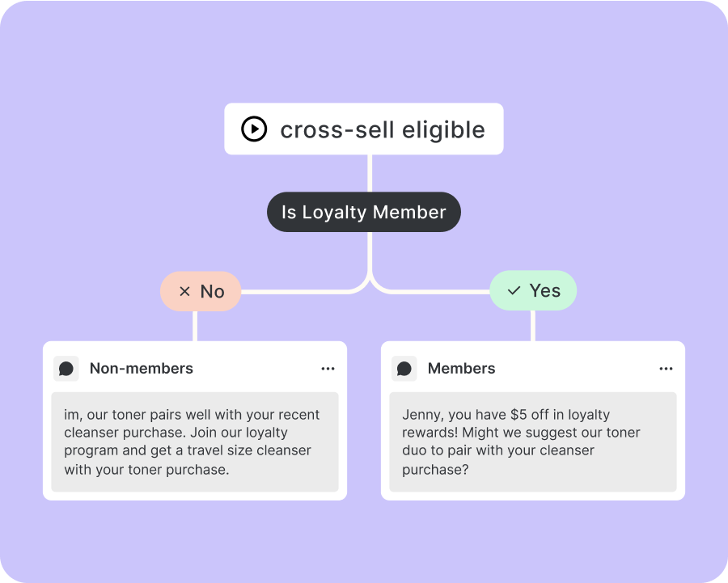Open the Non-members card options menu
Screen dimensions: 728x583
328,369
